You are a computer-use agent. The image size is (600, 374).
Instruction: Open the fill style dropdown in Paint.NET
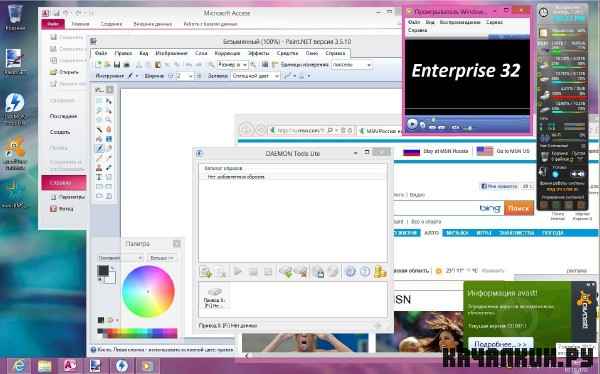tap(255, 76)
